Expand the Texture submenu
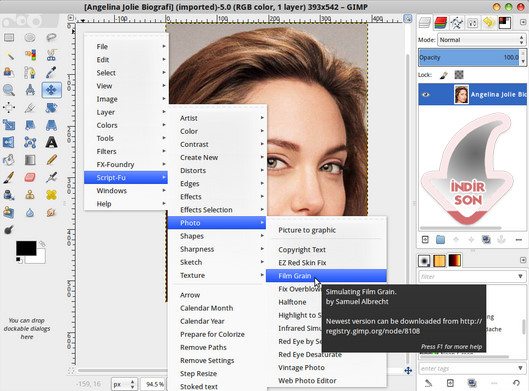This screenshot has width=529, height=391. pos(217,275)
